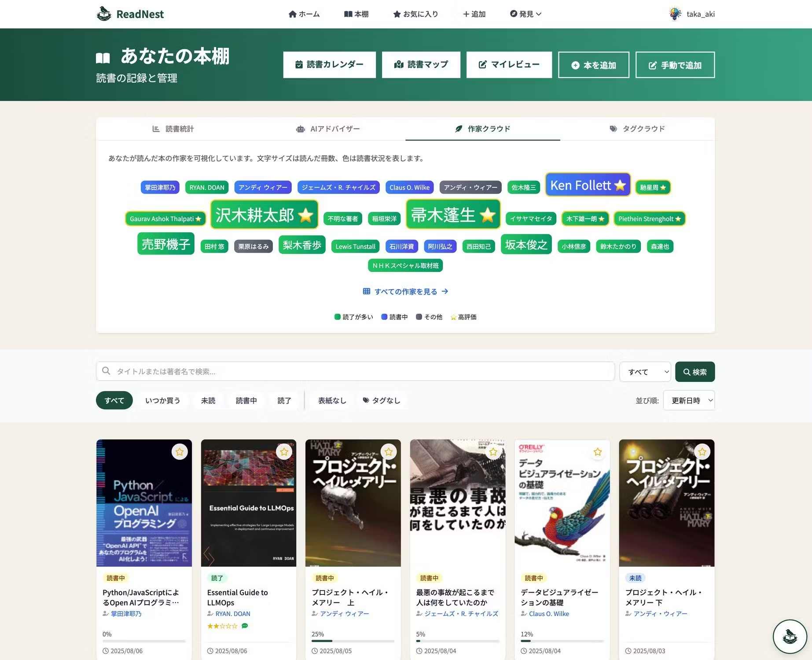Screen dimensions: 812x660
Task: Click the 12% progress bar of データビジュアライゼーション
Action: pyautogui.click(x=562, y=641)
